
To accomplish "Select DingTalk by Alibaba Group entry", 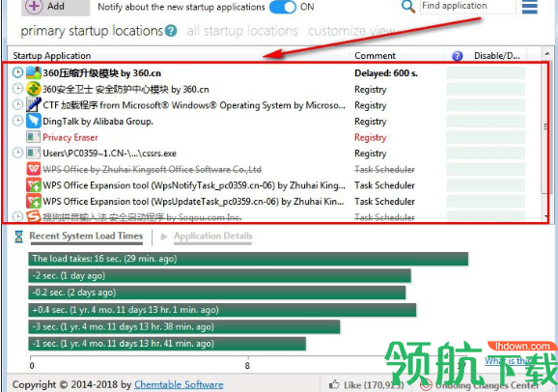I will [x=98, y=121].
